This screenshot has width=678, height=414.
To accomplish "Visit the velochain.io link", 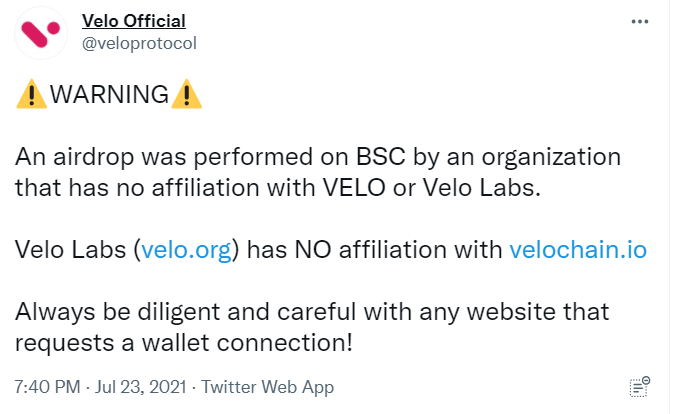I will point(578,250).
